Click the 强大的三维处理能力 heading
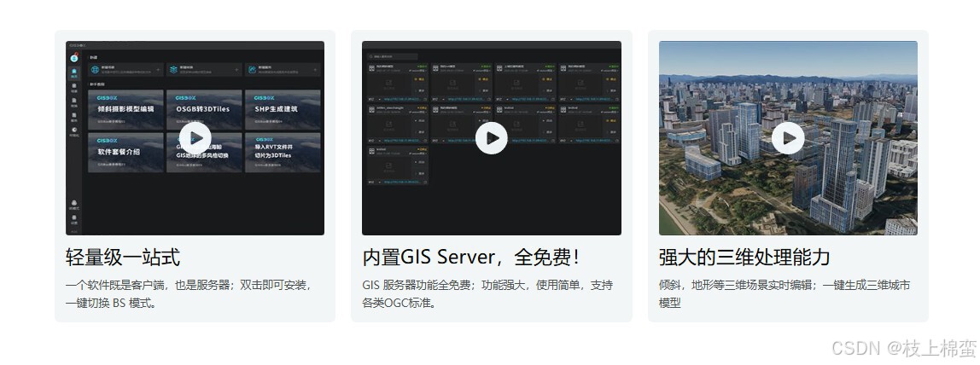Screen dimensions: 980x365 click(744, 257)
